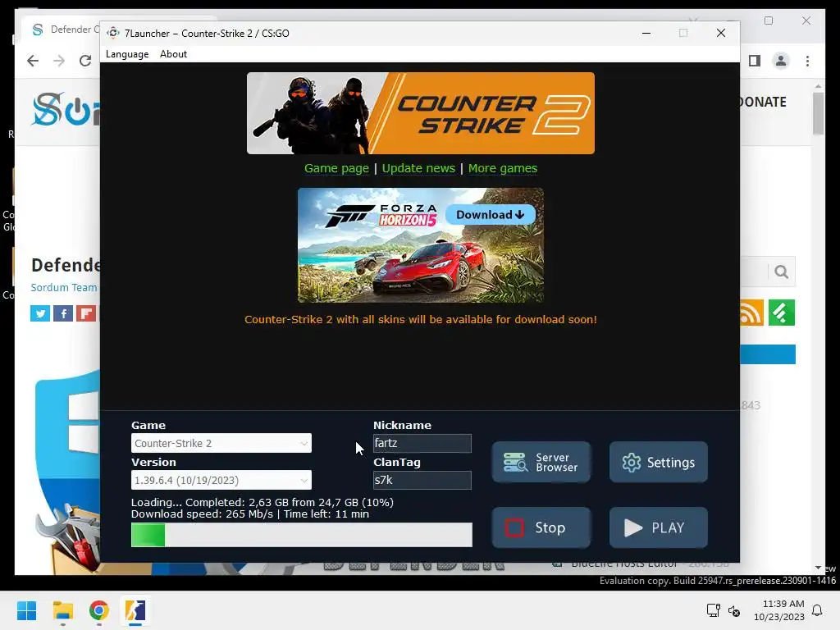Share on Twitter icon on Sordum page

coord(40,313)
